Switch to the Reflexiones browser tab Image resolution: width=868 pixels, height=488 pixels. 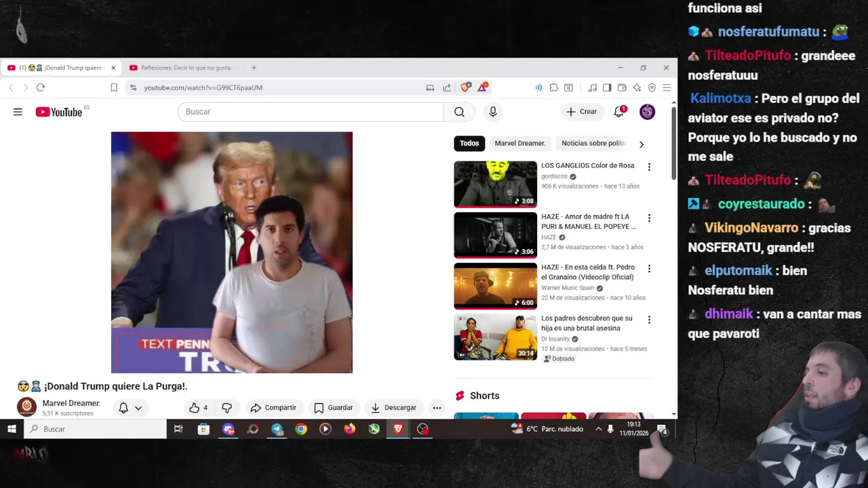(183, 68)
